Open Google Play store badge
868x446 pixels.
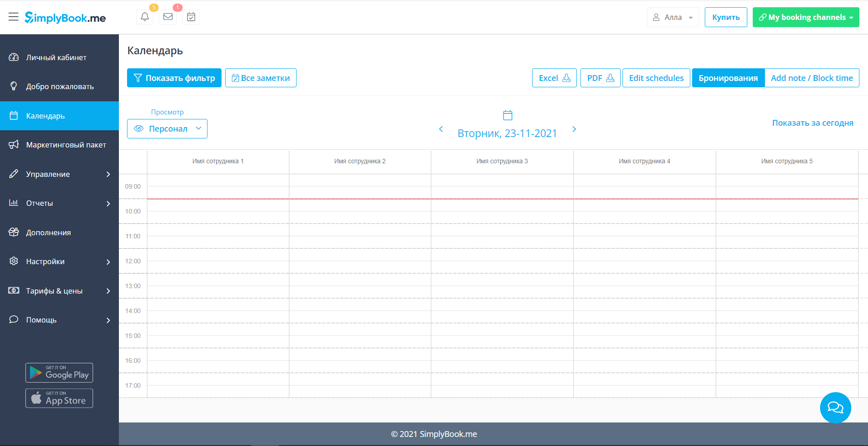59,373
